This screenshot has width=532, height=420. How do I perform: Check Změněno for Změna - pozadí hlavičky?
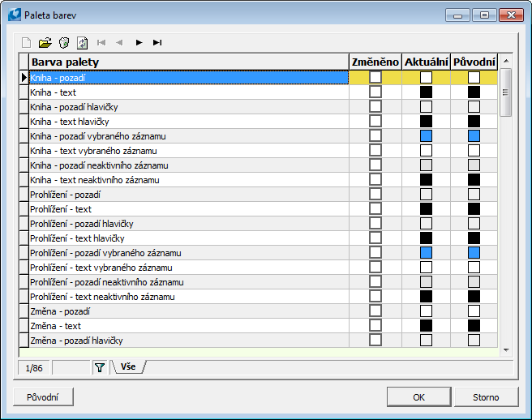click(375, 340)
